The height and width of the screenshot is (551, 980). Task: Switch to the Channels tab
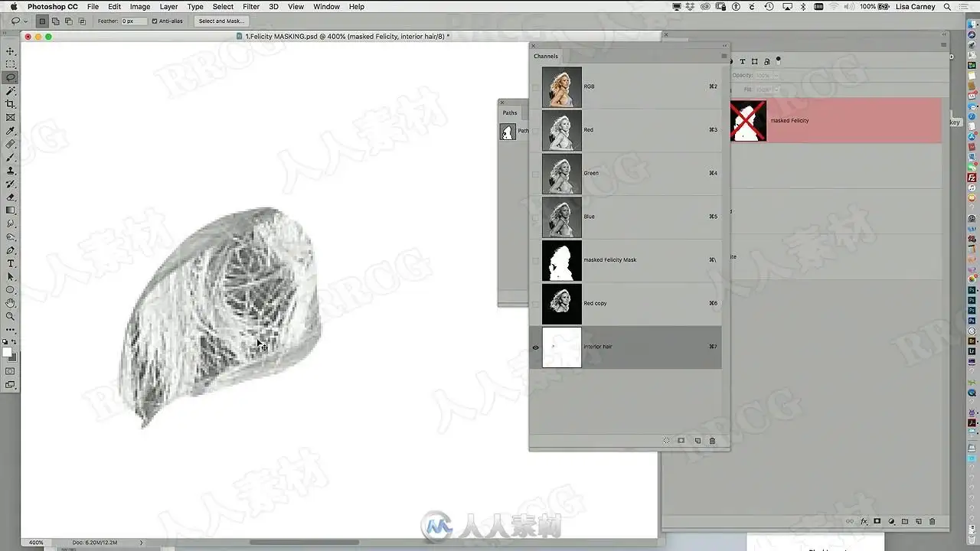pos(546,56)
